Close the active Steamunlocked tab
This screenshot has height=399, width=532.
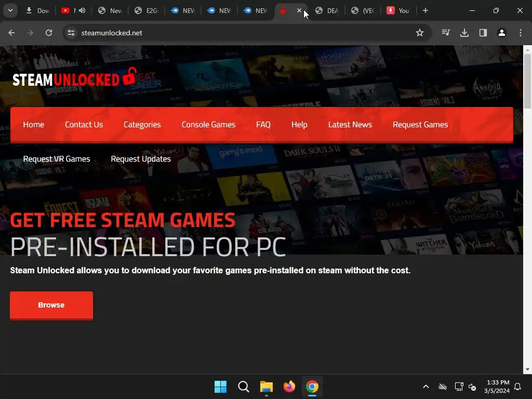[x=299, y=10]
